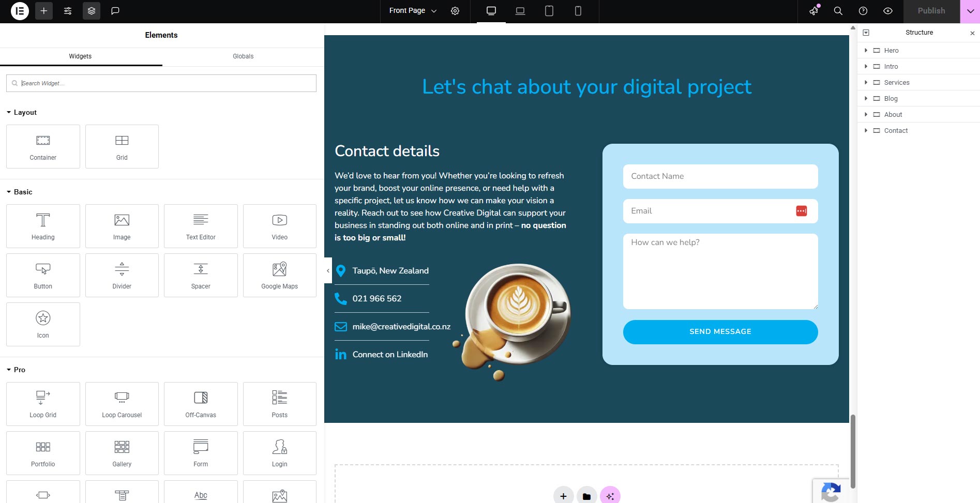
Task: Switch to the Widgets tab
Action: click(80, 56)
